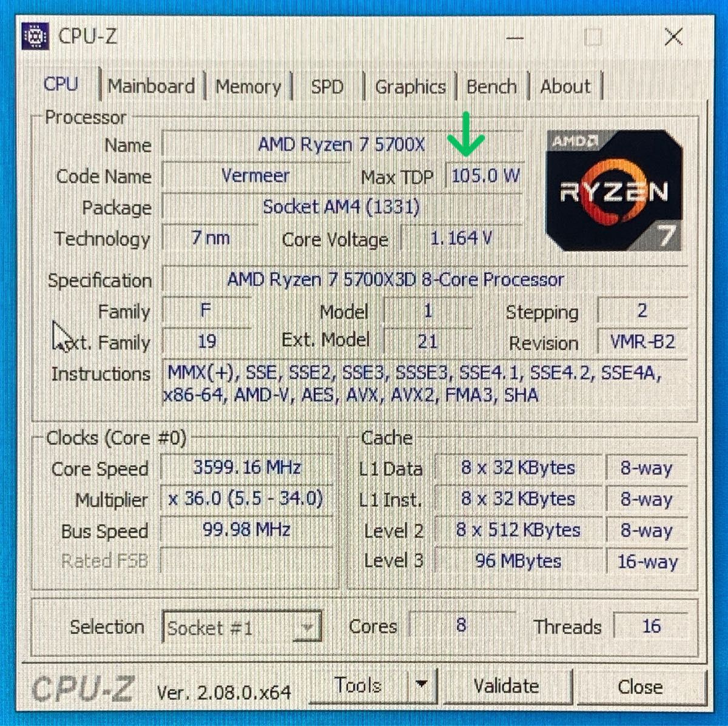
Task: Click the L1 Data size 8 x 32 KBytes
Action: 519,468
